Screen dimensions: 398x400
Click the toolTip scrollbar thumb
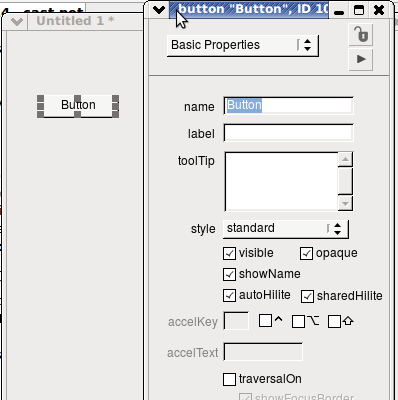345,181
